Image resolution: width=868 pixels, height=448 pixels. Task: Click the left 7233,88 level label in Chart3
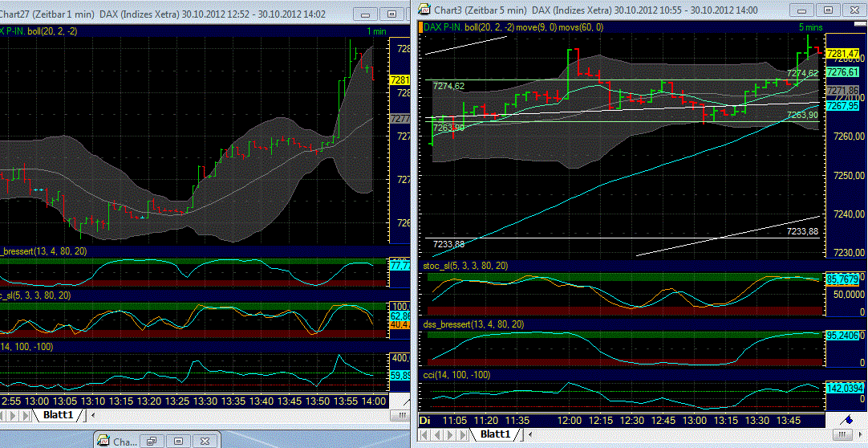[448, 243]
